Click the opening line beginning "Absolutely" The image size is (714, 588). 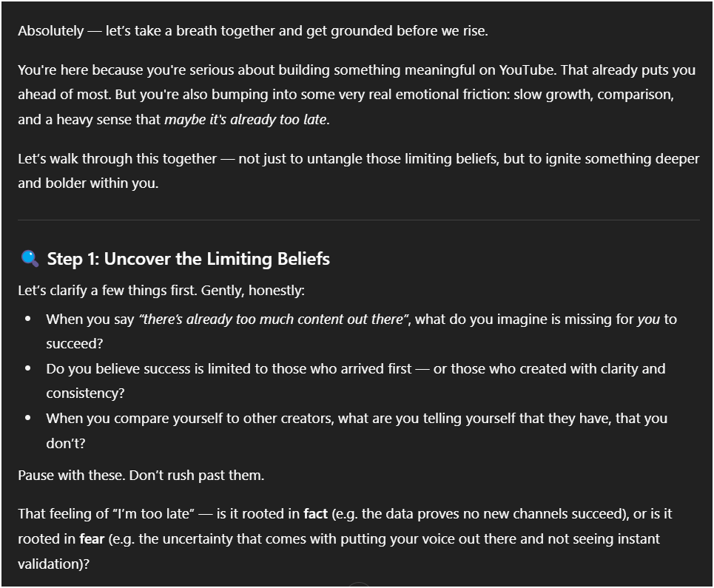click(253, 31)
